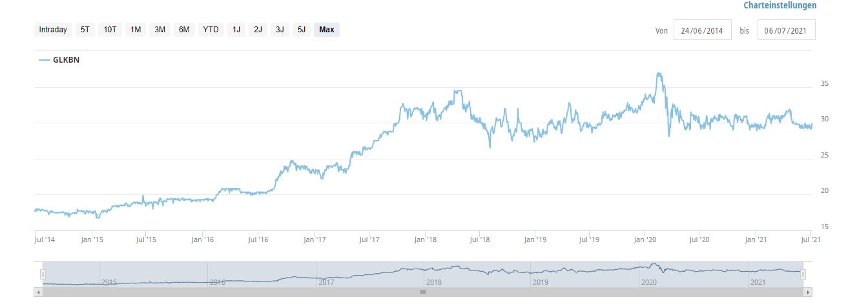This screenshot has width=868, height=306.
Task: Open the Charteinstellungen settings link
Action: pyautogui.click(x=780, y=6)
